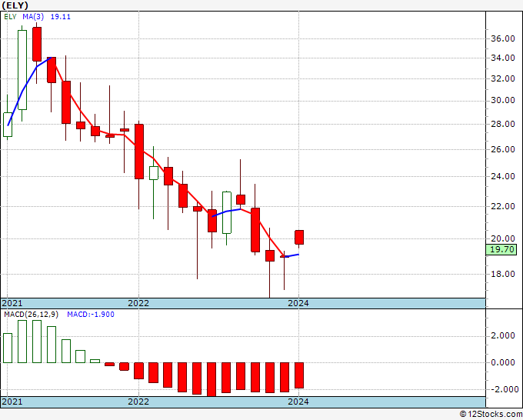Click the (ELY) chart title
523x420 pixels.
pos(15,5)
